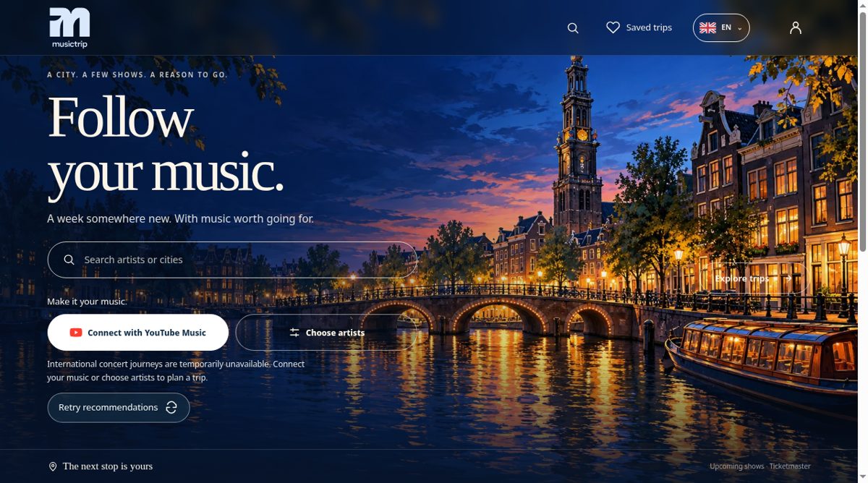Screen dimensions: 868x483
Task: Click the 'The next stop is yours' text
Action: click(108, 466)
